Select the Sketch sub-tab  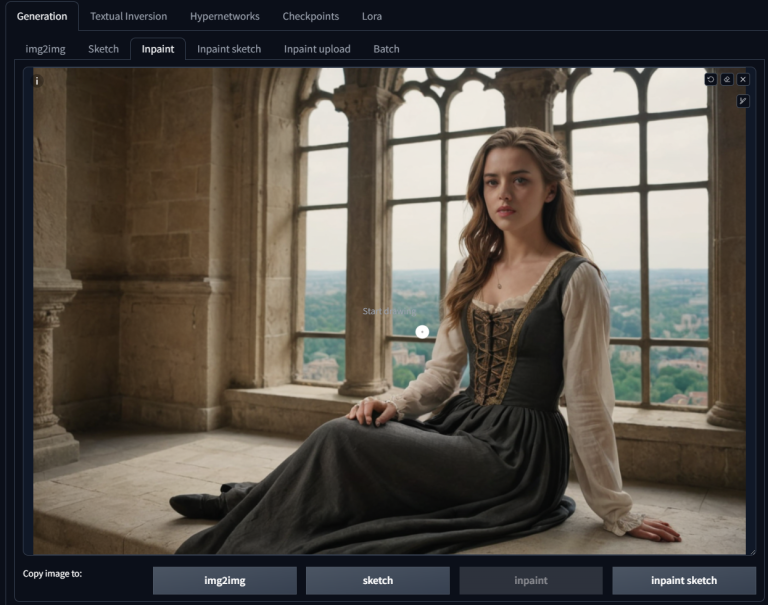pyautogui.click(x=103, y=49)
